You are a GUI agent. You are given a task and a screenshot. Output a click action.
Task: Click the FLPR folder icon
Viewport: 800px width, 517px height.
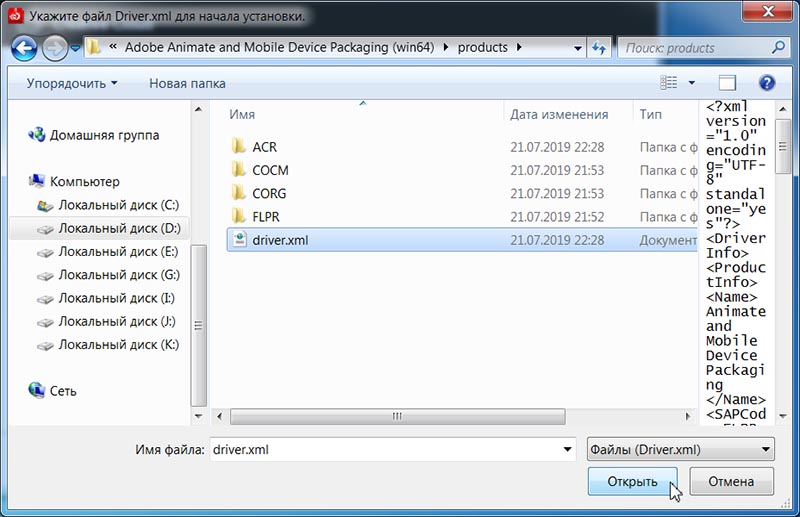(238, 216)
